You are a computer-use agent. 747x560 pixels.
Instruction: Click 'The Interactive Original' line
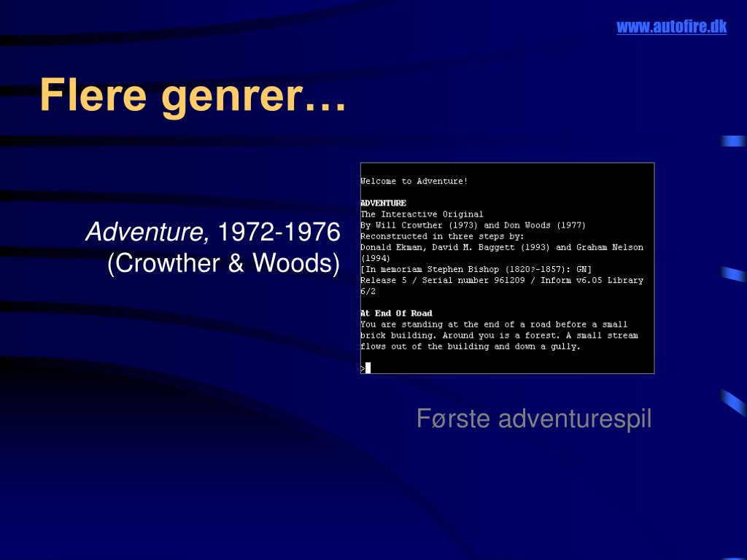422,214
